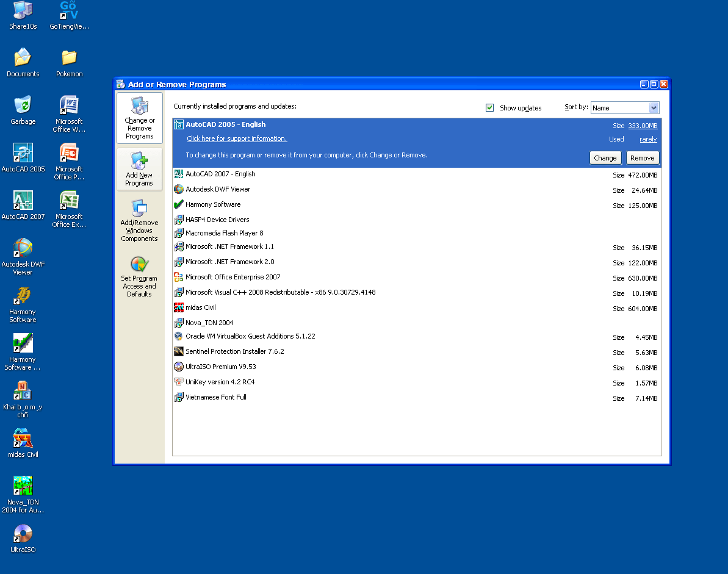The image size is (728, 574).
Task: Click the Pokemon folder on desktop
Action: click(x=69, y=62)
